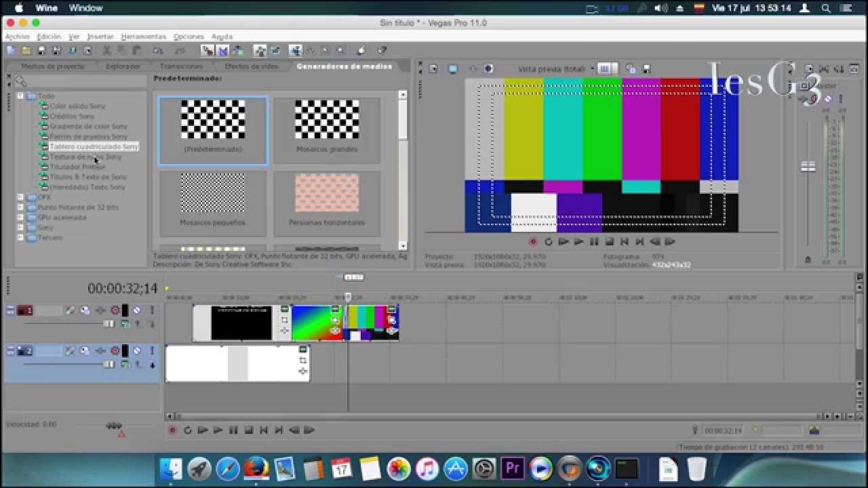Click event pan/crop icon on the white clip
This screenshot has height=488, width=868.
tap(303, 360)
